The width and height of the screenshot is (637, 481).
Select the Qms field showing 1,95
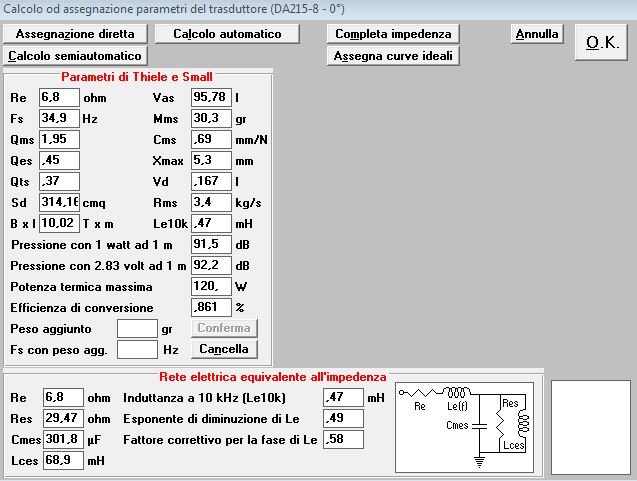pos(59,139)
